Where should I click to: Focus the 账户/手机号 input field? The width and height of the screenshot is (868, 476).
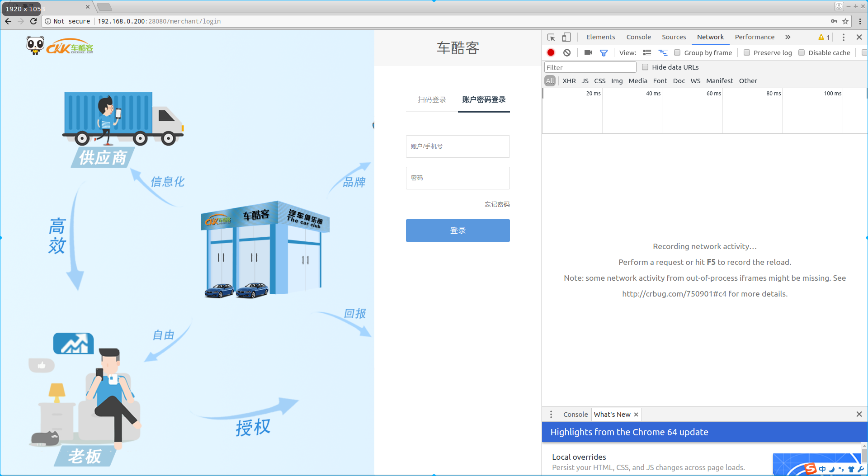click(458, 146)
